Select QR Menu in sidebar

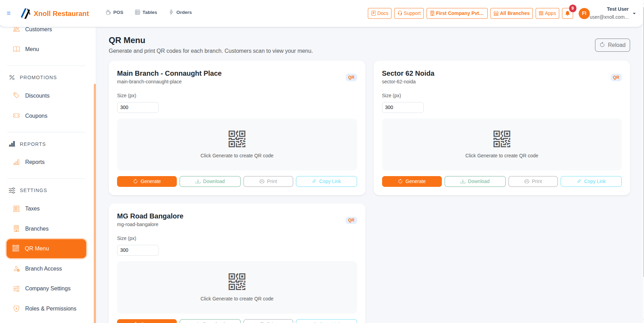coord(46,249)
